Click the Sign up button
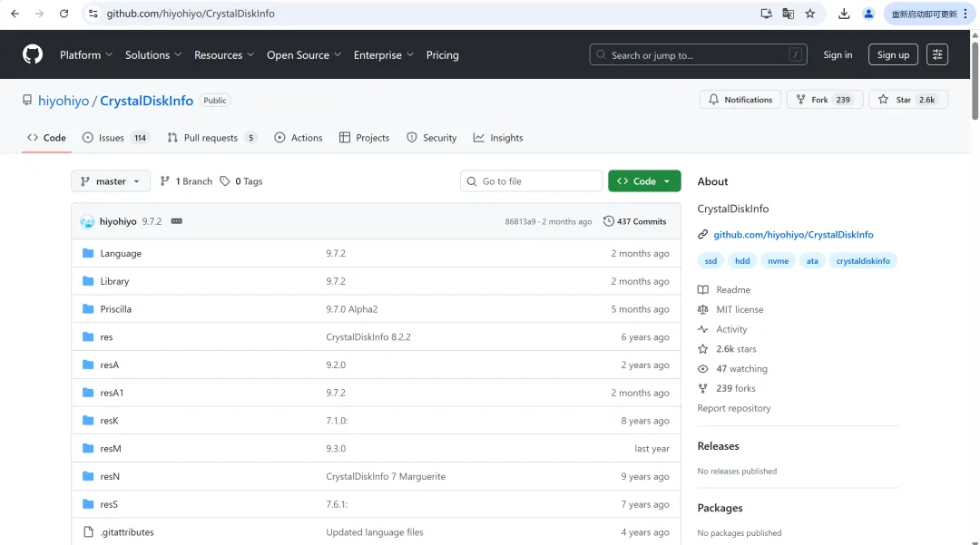Image resolution: width=980 pixels, height=545 pixels. point(893,55)
